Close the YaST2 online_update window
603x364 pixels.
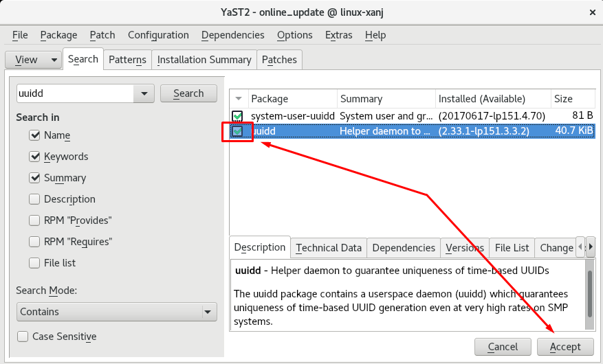tap(592, 12)
